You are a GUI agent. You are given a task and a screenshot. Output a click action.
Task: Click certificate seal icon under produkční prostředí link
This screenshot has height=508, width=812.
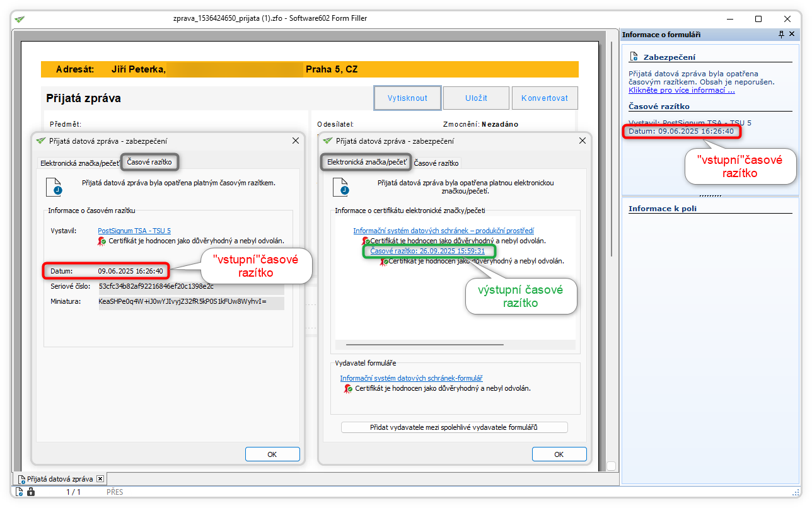point(366,241)
